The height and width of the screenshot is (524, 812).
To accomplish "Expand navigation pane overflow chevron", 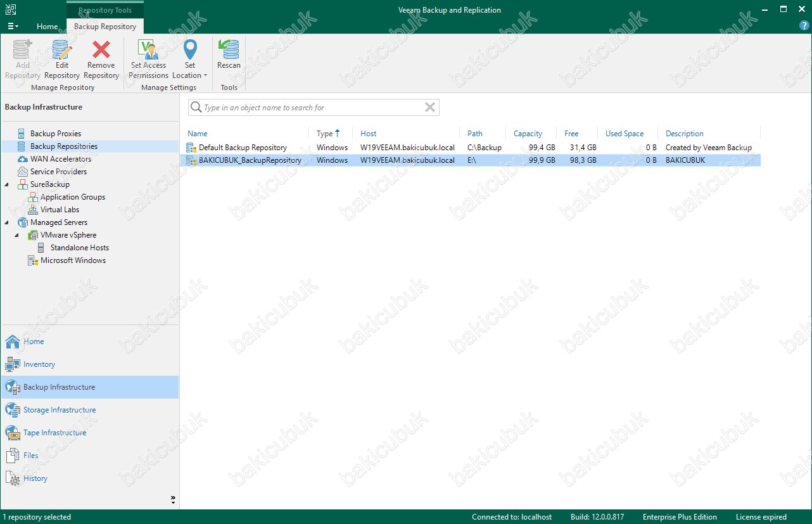I will [x=173, y=500].
